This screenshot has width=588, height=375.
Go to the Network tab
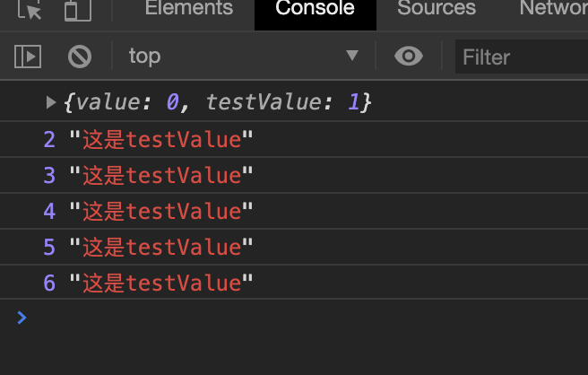(x=553, y=9)
